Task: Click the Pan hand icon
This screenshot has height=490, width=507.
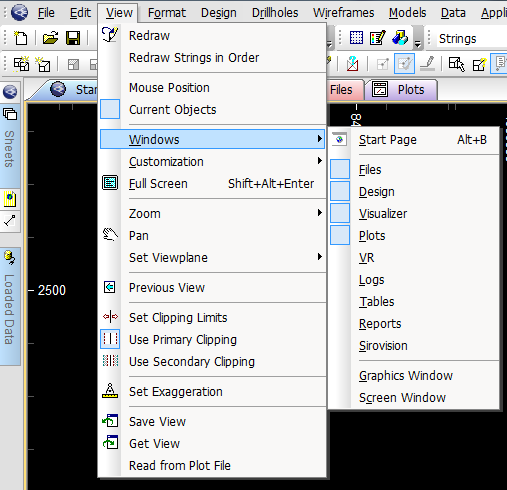Action: (110, 235)
